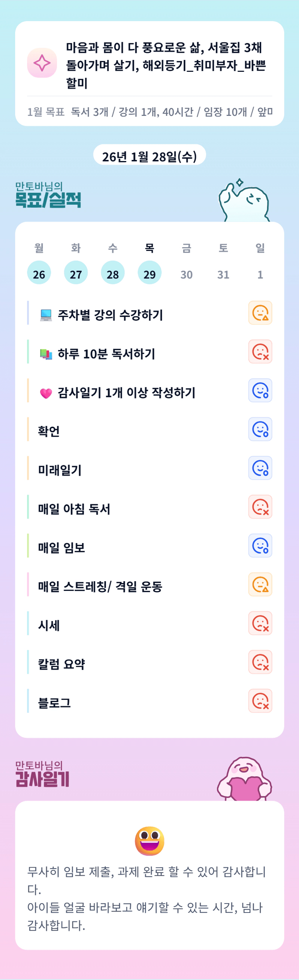Viewport: 299px width, 980px height.
Task: Click the status icon next to 확언
Action: (x=260, y=429)
